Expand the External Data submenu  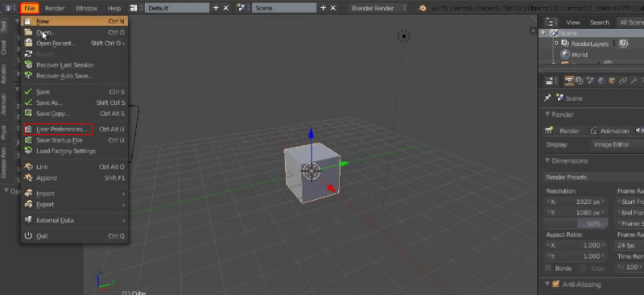point(74,220)
